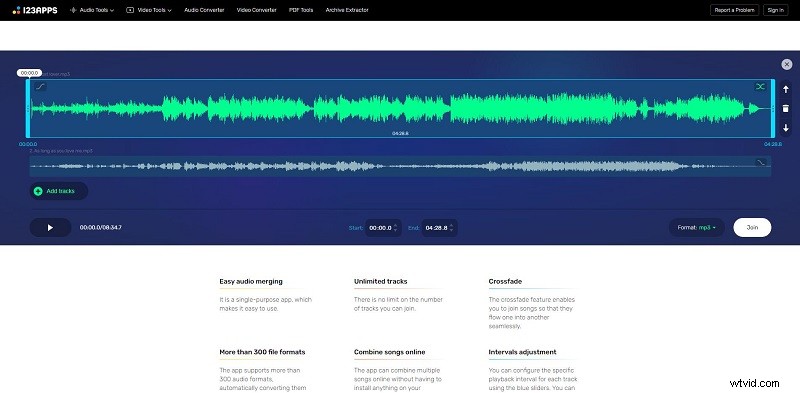Close the audio joiner editor
800x393 pixels.
pos(787,64)
